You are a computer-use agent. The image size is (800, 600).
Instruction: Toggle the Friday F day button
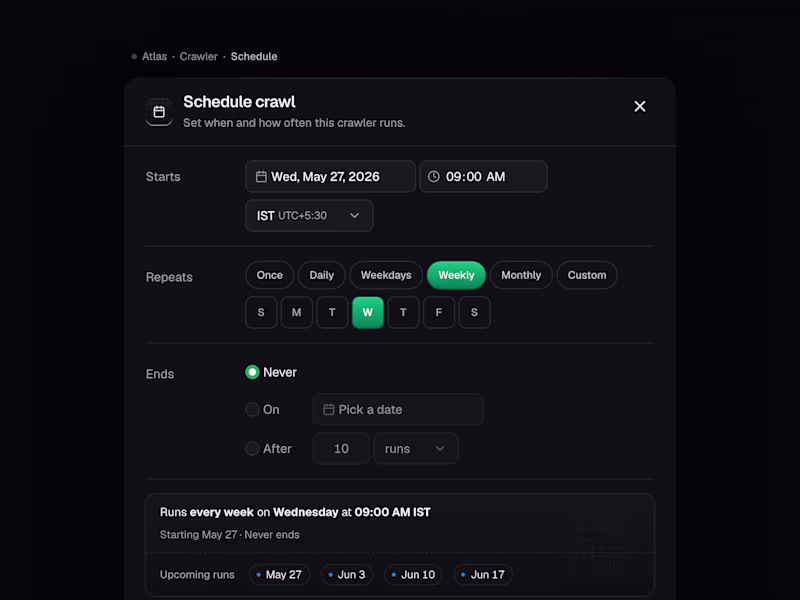439,312
